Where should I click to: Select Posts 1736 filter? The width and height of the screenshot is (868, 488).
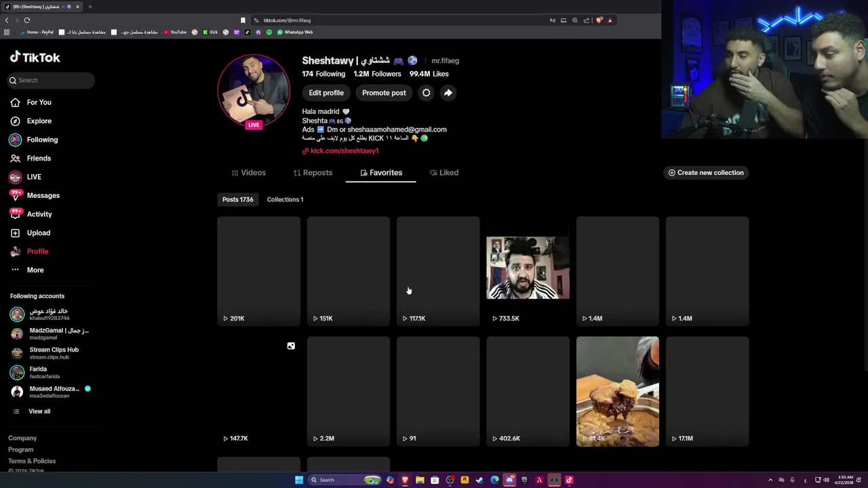pos(237,199)
